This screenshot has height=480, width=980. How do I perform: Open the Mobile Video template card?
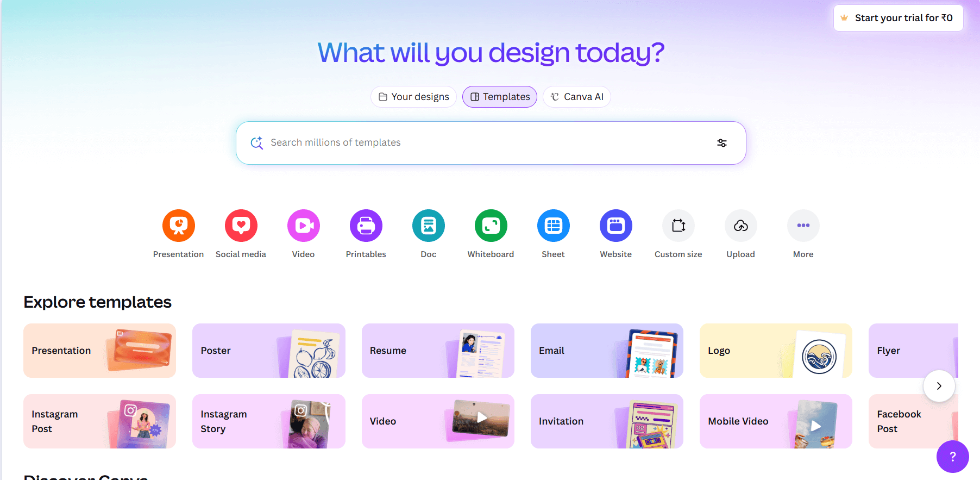(x=776, y=421)
